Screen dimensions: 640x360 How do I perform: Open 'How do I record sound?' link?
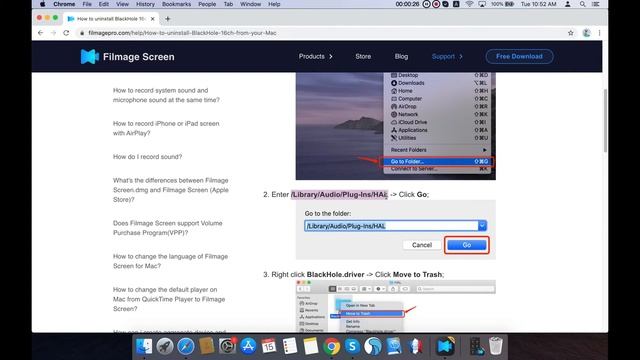pos(147,157)
